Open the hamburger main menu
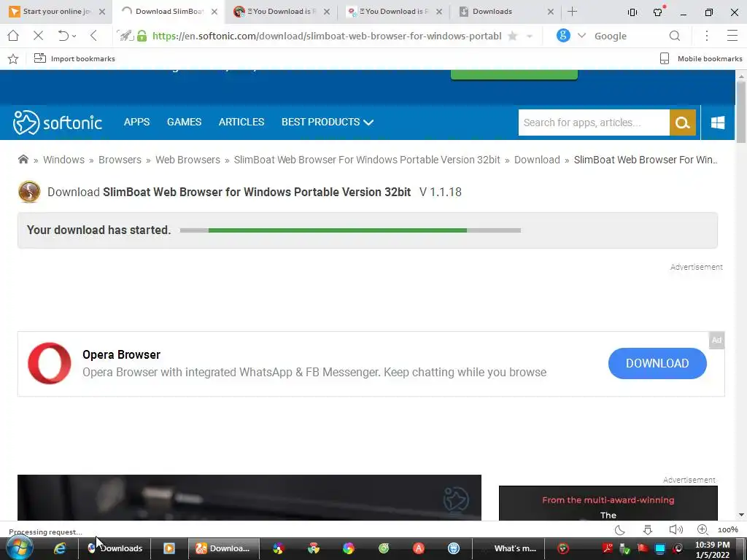Screen dimensions: 747x560 click(x=732, y=36)
